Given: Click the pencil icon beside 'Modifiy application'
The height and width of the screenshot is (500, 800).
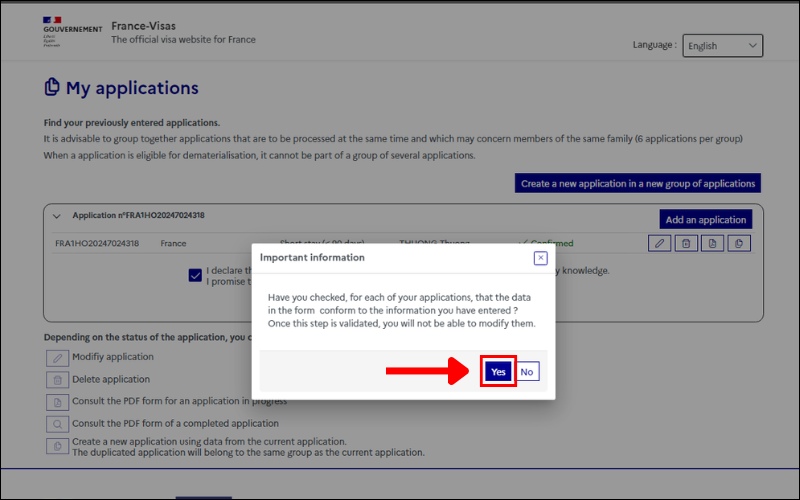Looking at the screenshot, I should pos(57,357).
